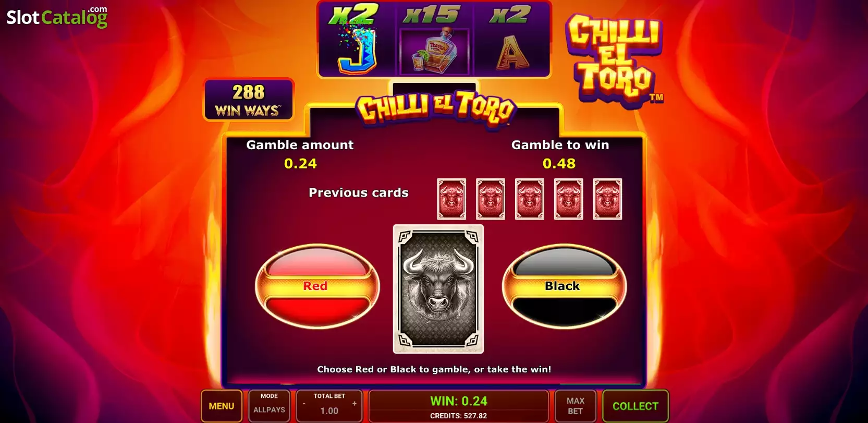Select the second previous card
Image resolution: width=868 pixels, height=423 pixels.
click(491, 199)
